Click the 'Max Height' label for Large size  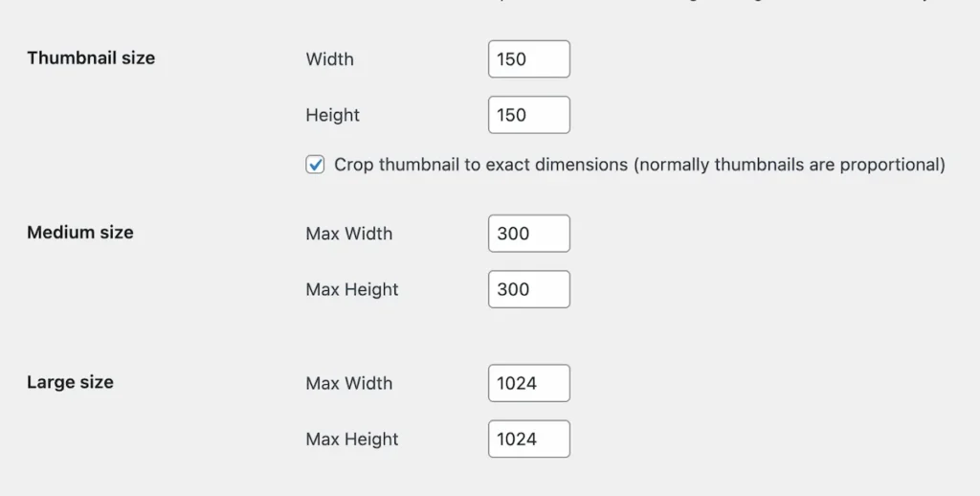(x=352, y=440)
